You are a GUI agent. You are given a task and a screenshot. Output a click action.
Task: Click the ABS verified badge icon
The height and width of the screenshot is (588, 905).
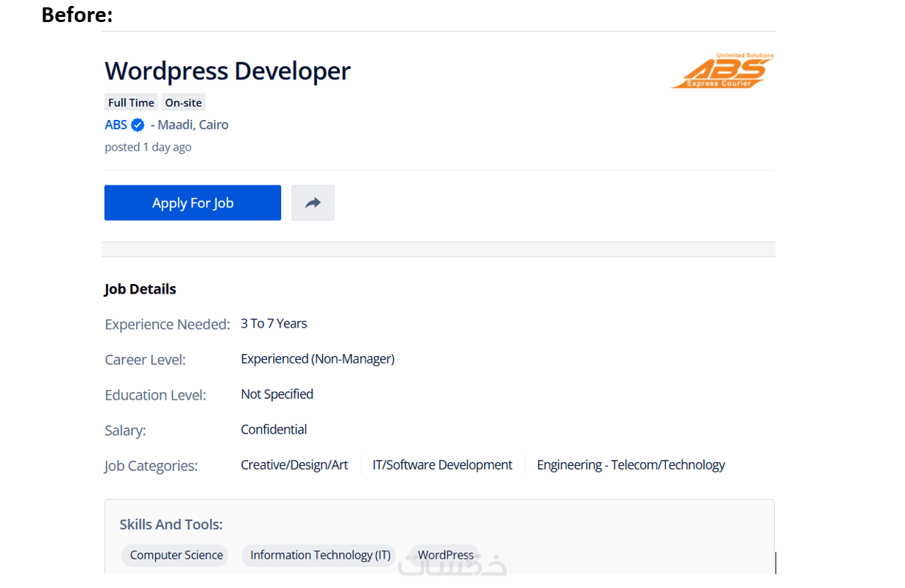click(138, 124)
